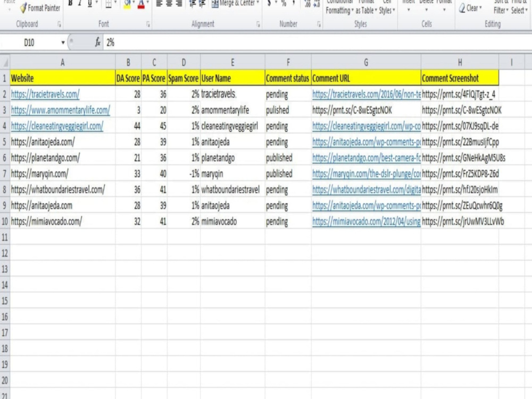Open Format as Table gallery
Image resolution: width=532 pixels, height=399 pixels.
(367, 7)
